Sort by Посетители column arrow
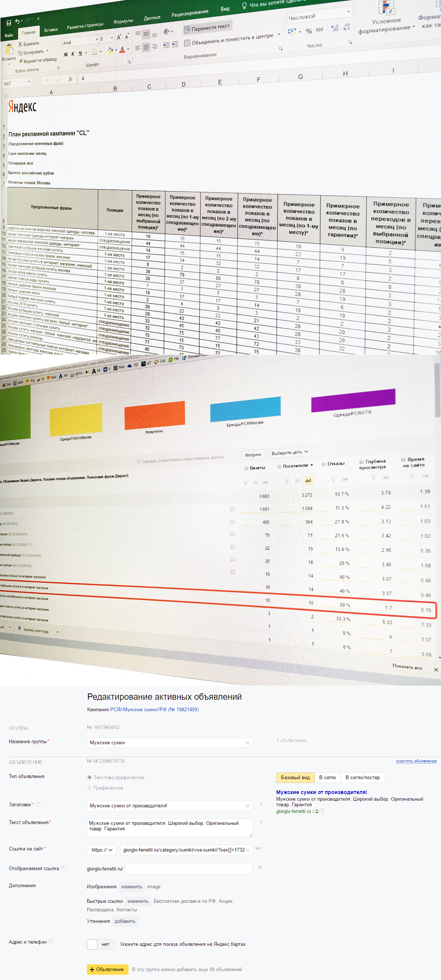The image size is (441, 980). coord(311,465)
